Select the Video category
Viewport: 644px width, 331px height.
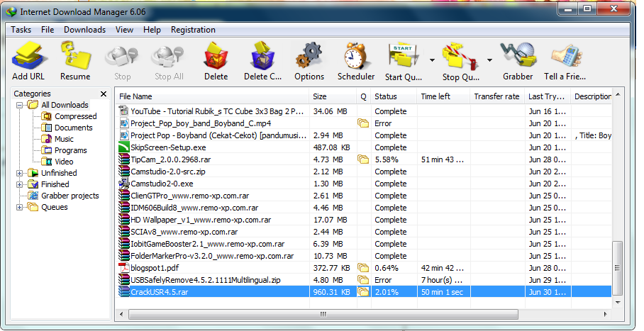coord(64,162)
